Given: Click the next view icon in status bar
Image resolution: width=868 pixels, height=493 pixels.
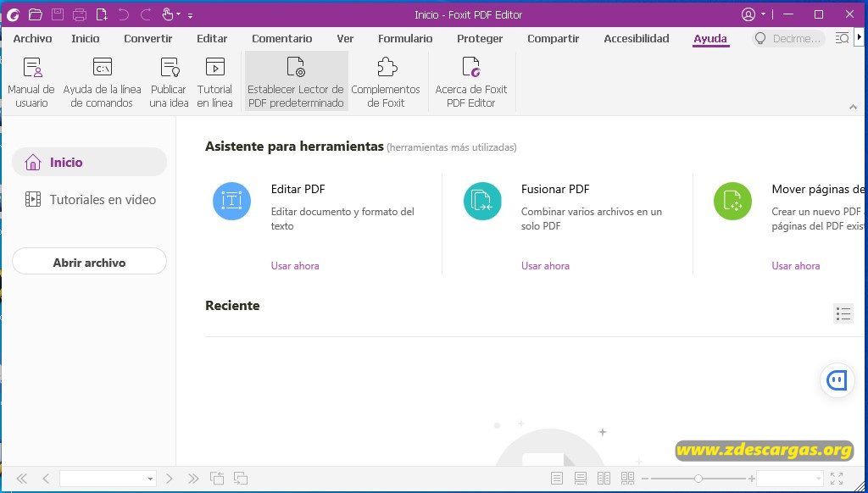Looking at the screenshot, I should tap(240, 478).
